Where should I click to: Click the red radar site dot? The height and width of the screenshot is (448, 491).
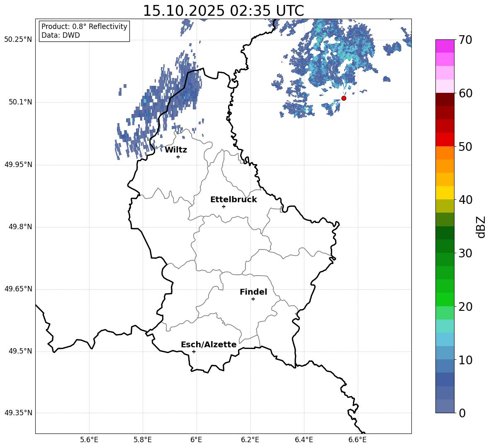(344, 98)
